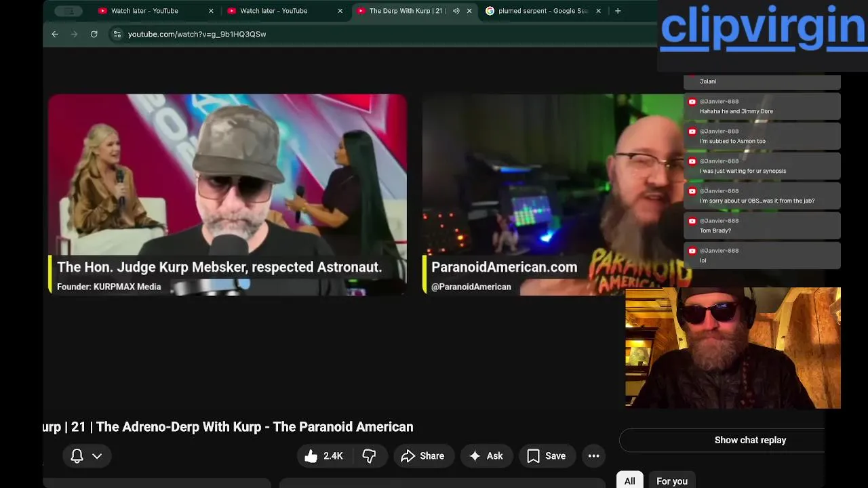This screenshot has width=868, height=488.
Task: Select the All filter chip
Action: 629,481
